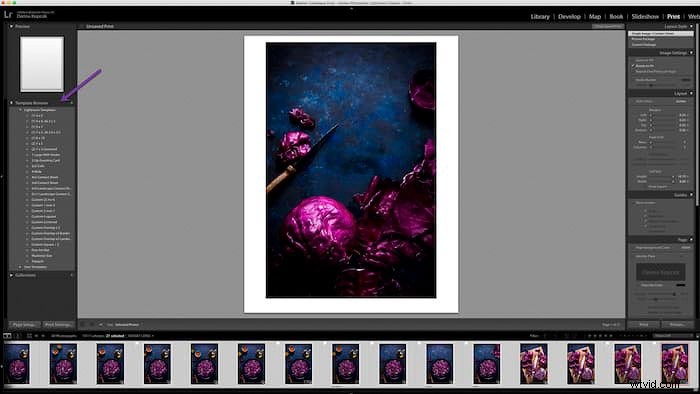
Task: Collapse the Preview panel
Action: pyautogui.click(x=11, y=26)
